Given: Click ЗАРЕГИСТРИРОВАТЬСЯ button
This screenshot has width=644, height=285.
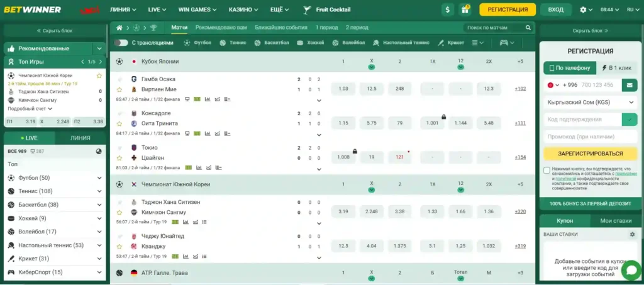Looking at the screenshot, I should pyautogui.click(x=591, y=154).
